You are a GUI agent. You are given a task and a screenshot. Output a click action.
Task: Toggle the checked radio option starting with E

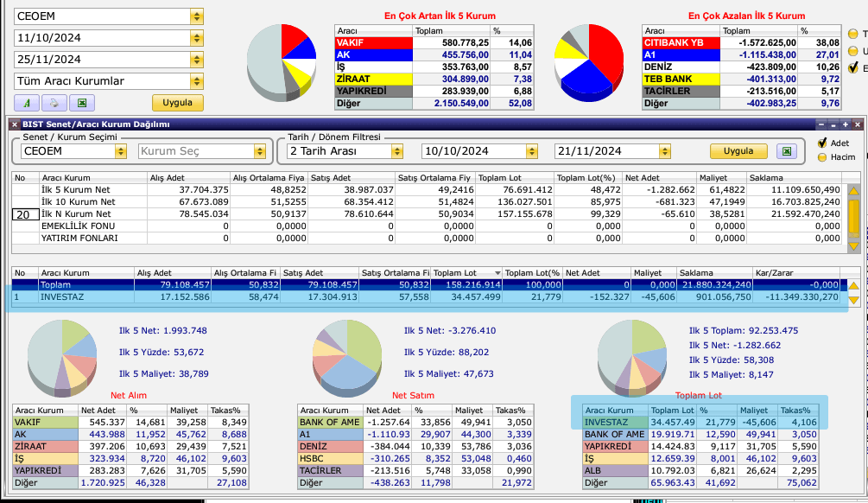[x=853, y=68]
